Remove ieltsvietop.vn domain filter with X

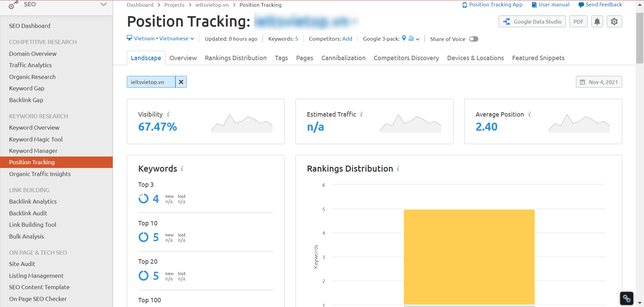181,82
